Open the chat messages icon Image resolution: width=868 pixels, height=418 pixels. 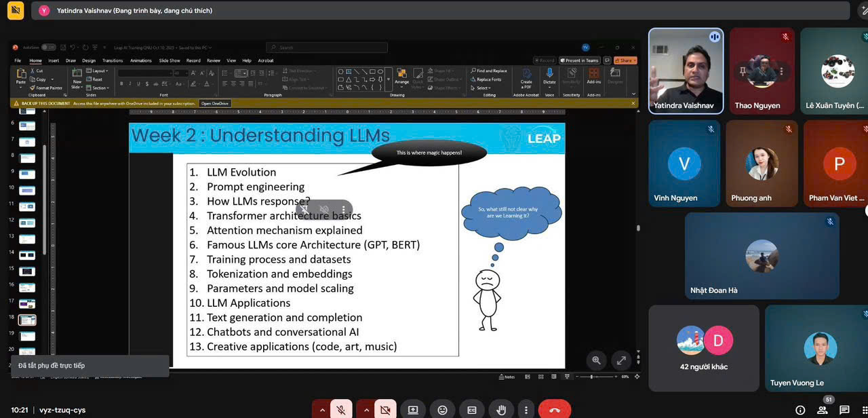point(844,410)
